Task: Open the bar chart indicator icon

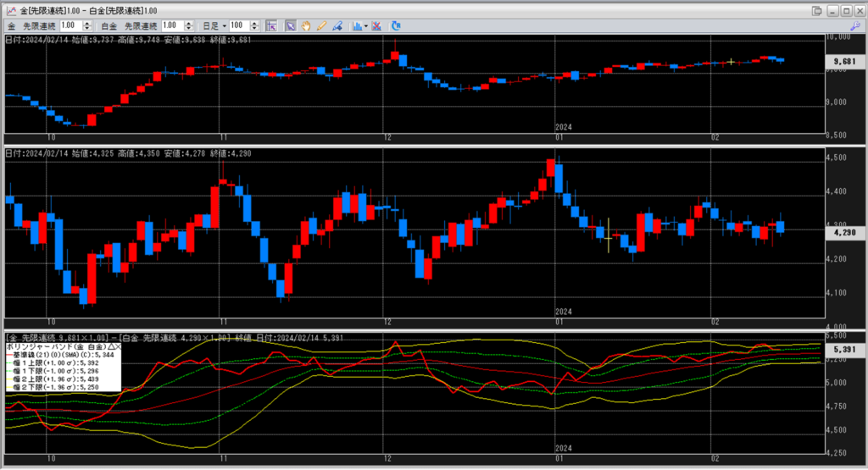Action: (x=357, y=25)
